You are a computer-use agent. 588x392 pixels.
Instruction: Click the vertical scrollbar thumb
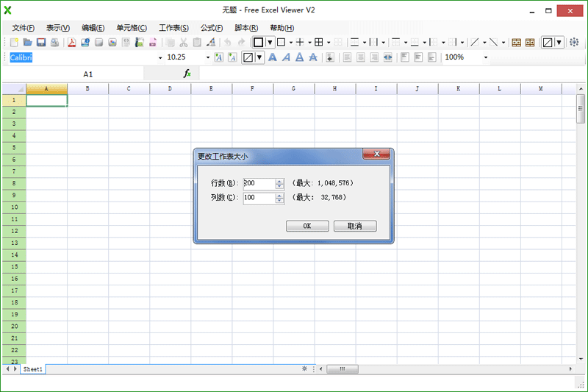pyautogui.click(x=581, y=109)
